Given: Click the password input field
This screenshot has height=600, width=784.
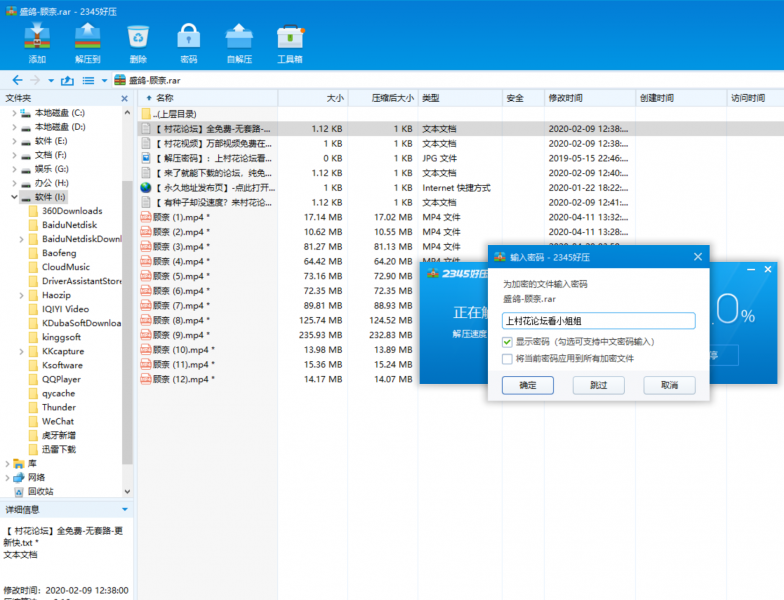Looking at the screenshot, I should (x=598, y=320).
